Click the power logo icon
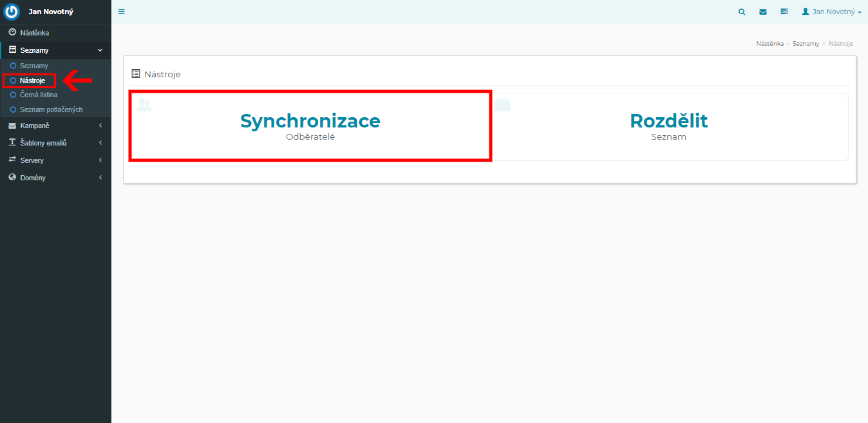This screenshot has height=423, width=868. click(12, 12)
